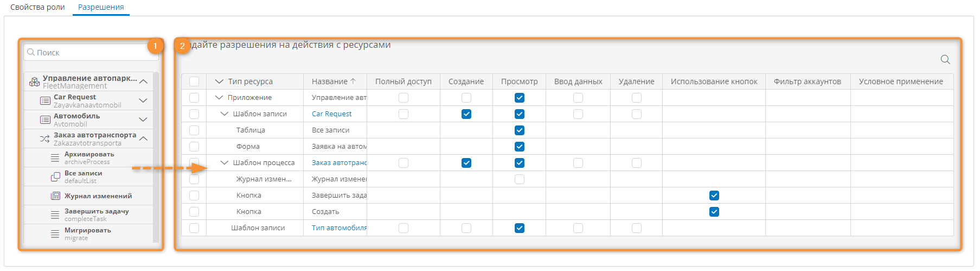Collapse the Управление автопарком tree node
Viewport: 980px width, 271px height.
143,81
